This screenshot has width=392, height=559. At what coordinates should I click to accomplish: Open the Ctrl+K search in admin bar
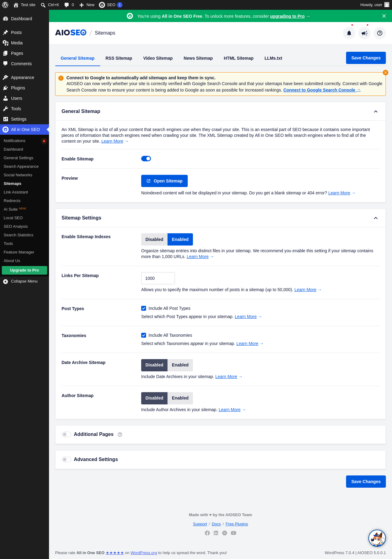50,5
